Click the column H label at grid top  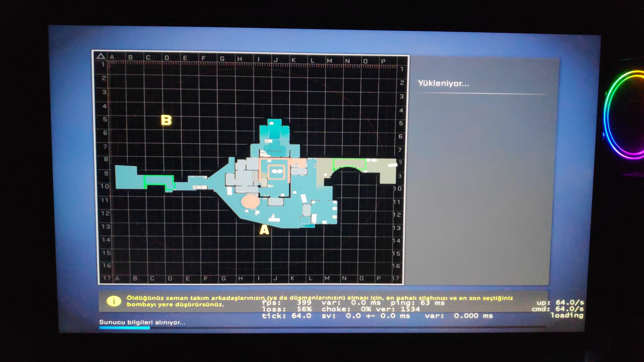239,59
